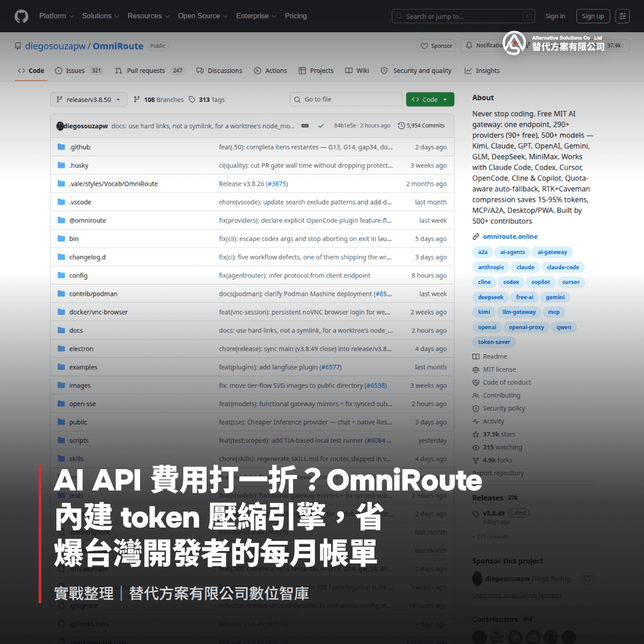Click the electron folder icon

(62, 348)
